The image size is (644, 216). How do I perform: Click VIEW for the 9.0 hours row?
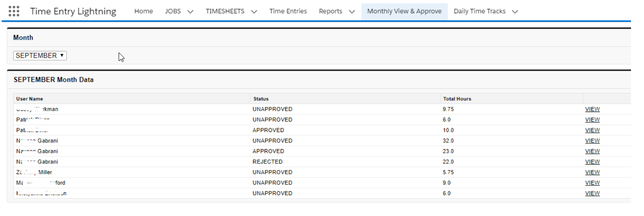pos(592,183)
